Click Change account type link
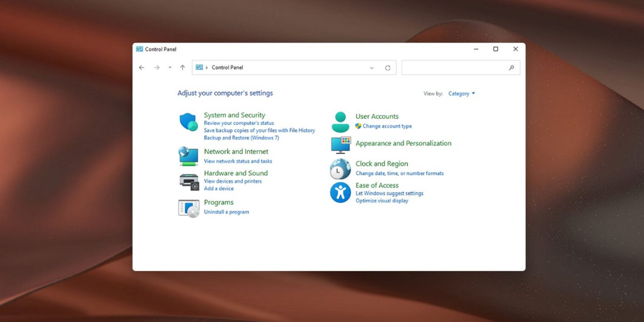 [x=387, y=126]
